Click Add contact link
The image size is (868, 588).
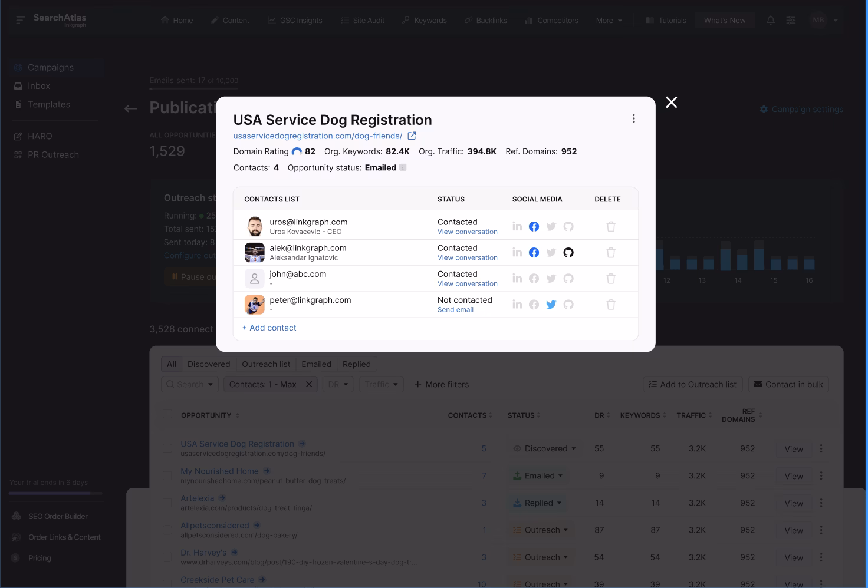(269, 328)
